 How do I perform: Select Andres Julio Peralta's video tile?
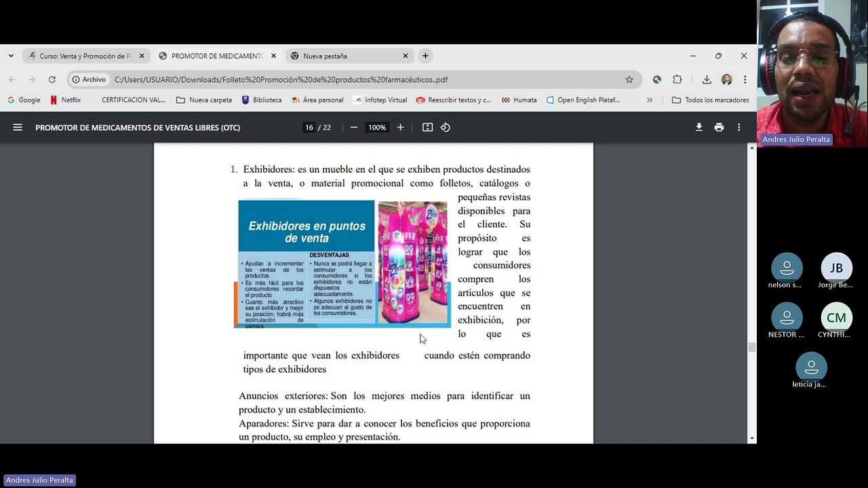(x=812, y=73)
